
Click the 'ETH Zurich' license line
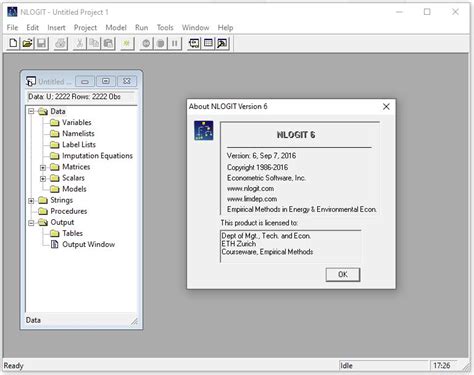click(239, 244)
